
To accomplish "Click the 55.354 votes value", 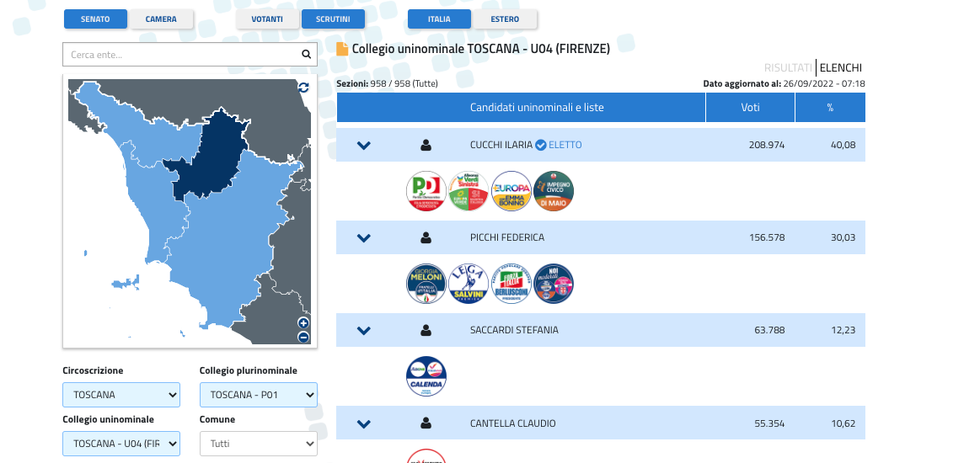I will click(769, 423).
